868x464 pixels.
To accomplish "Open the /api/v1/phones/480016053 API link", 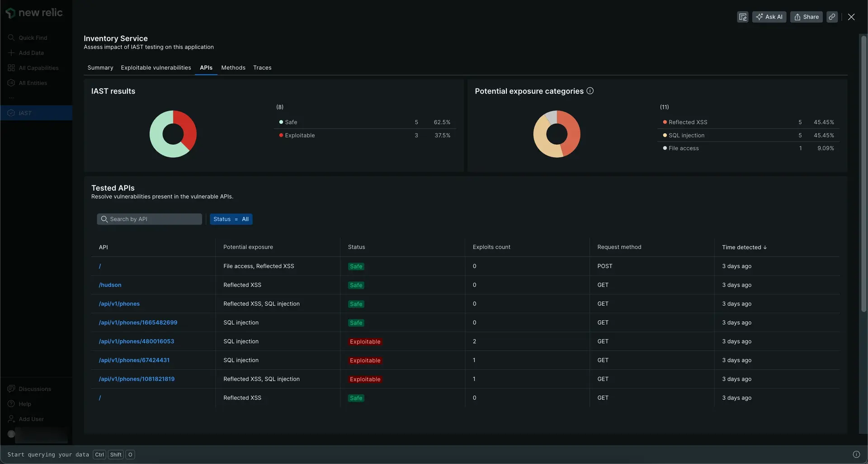I will point(136,342).
